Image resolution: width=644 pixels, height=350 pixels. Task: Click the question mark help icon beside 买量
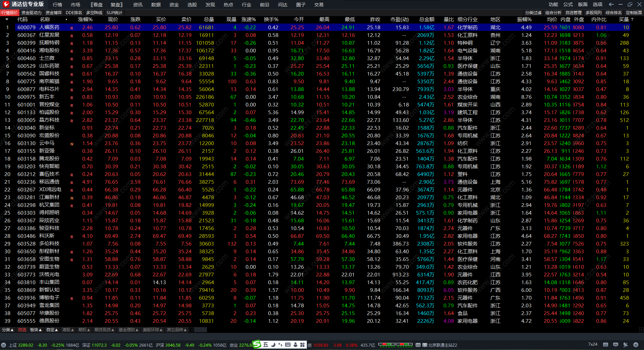632,19
